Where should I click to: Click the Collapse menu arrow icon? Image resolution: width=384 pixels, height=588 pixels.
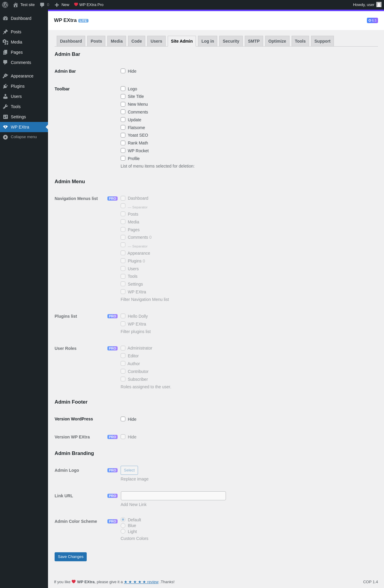[x=5, y=137]
